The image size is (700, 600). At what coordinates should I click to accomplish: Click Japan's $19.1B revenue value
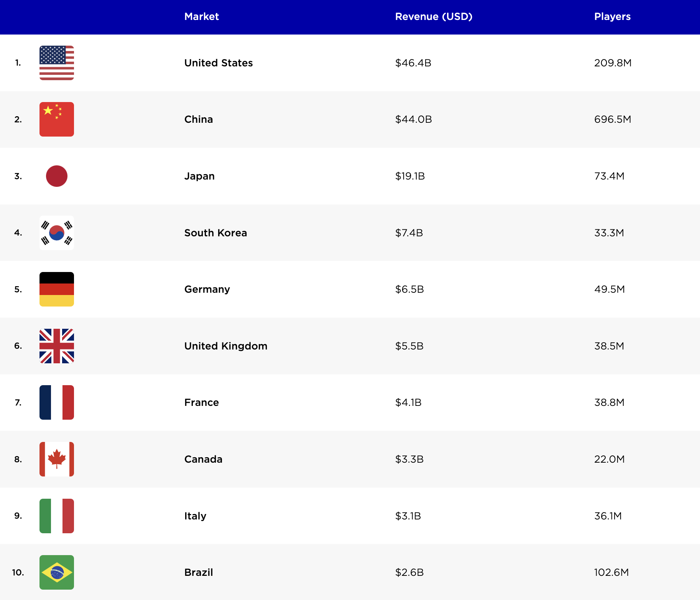point(410,176)
